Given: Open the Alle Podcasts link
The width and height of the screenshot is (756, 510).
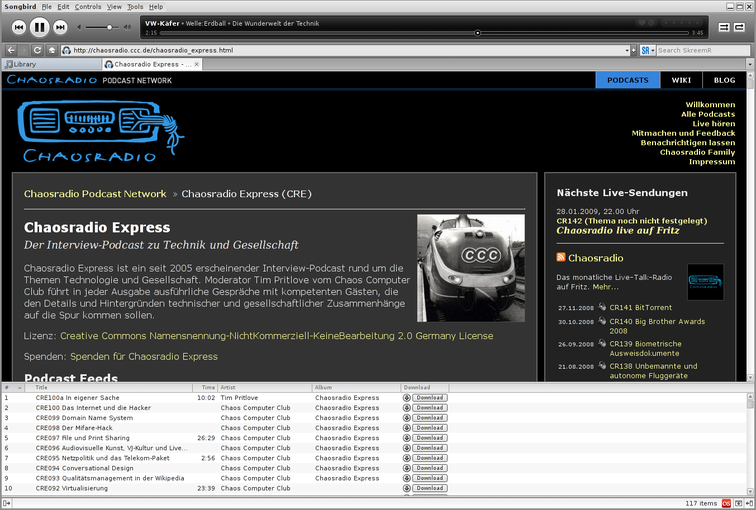Looking at the screenshot, I should tap(708, 114).
